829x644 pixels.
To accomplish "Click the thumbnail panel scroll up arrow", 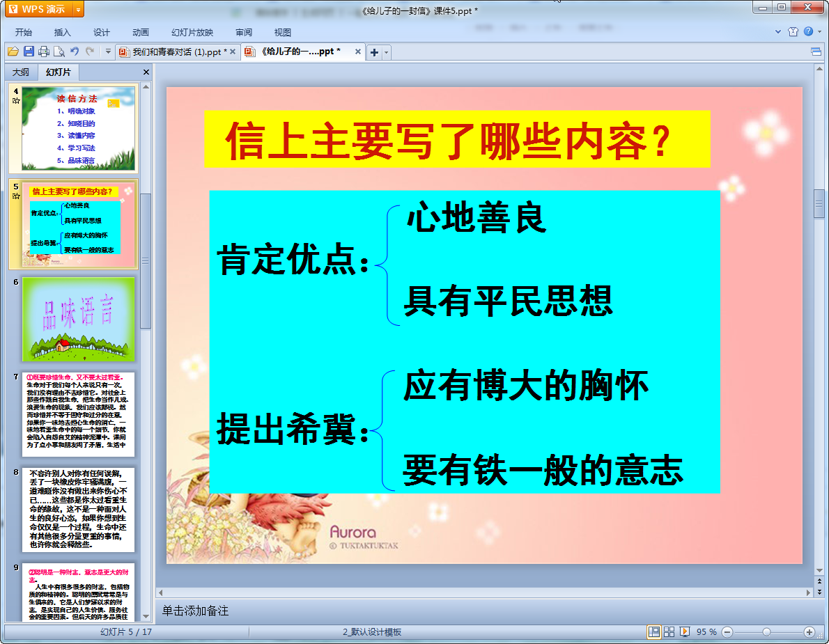I will [146, 86].
